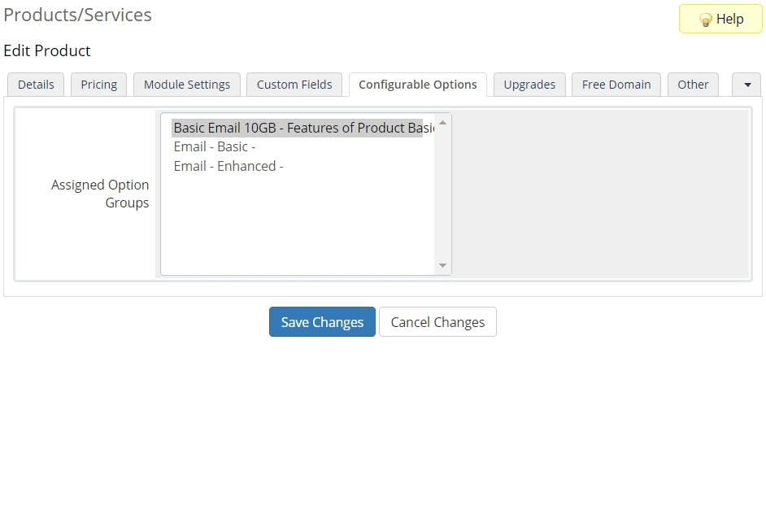766x532 pixels.
Task: Switch to the Pricing tab
Action: pyautogui.click(x=98, y=85)
